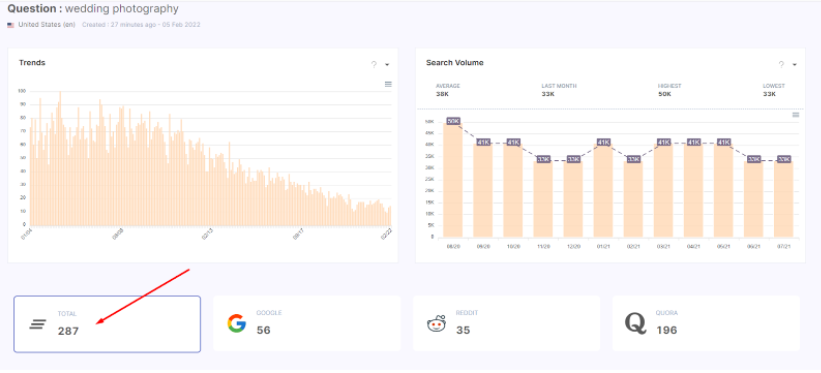
Task: Select the Total 287 card
Action: tap(107, 324)
